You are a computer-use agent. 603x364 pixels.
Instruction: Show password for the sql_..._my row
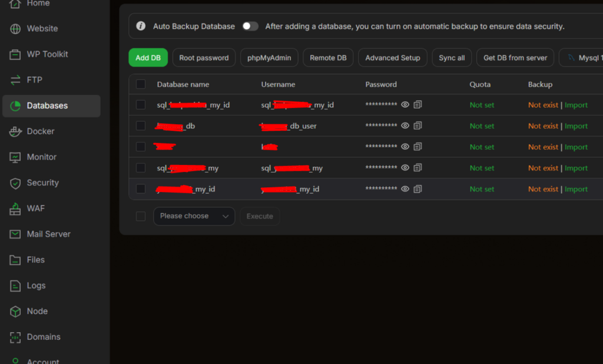[x=405, y=167]
